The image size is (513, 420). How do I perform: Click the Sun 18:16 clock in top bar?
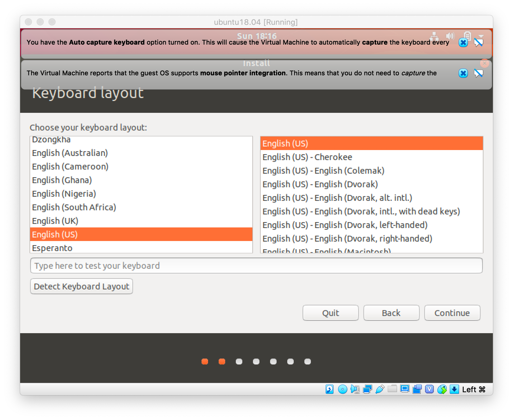[x=257, y=36]
